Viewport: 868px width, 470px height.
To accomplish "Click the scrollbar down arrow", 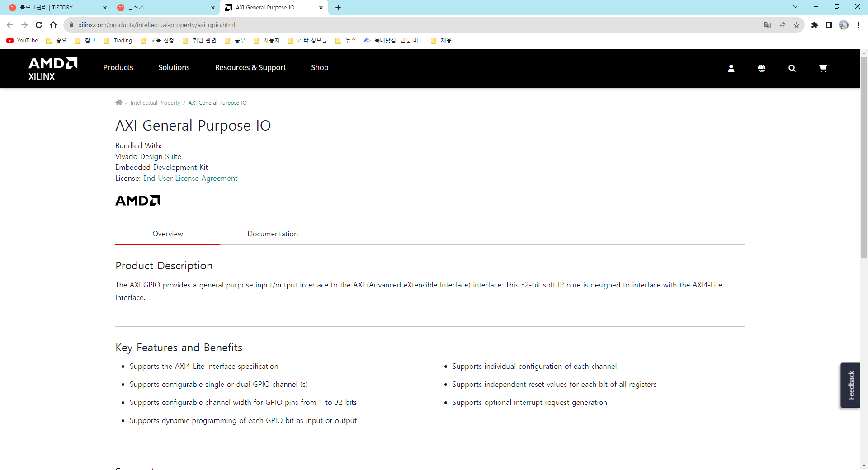I will pos(864,466).
